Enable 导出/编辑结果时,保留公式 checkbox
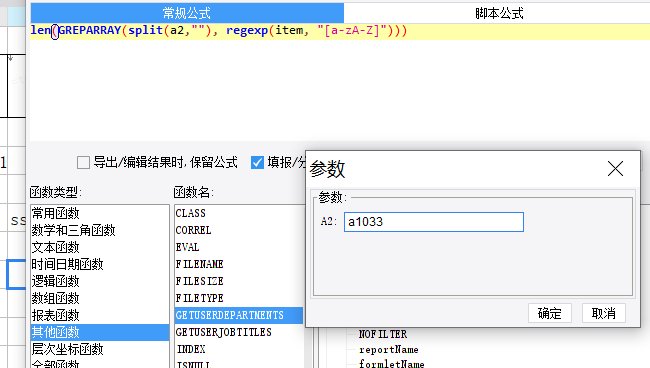Screen dimensions: 650x368 pos(83,162)
